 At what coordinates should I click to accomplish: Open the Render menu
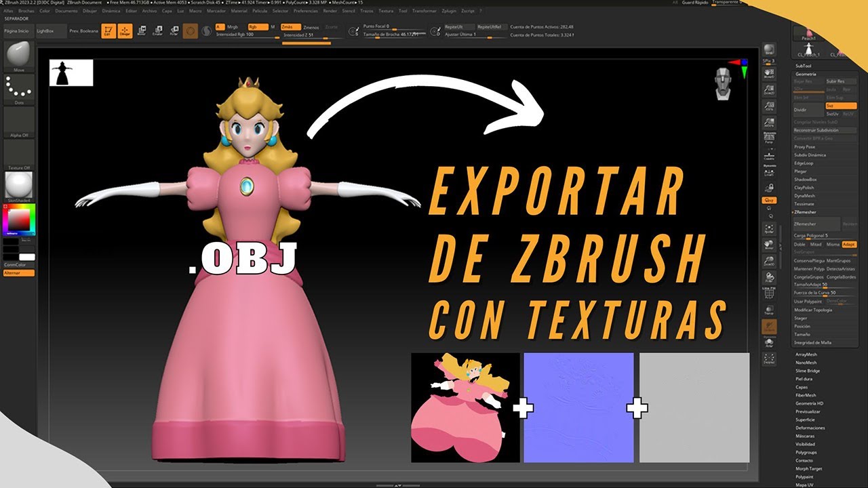(x=330, y=11)
